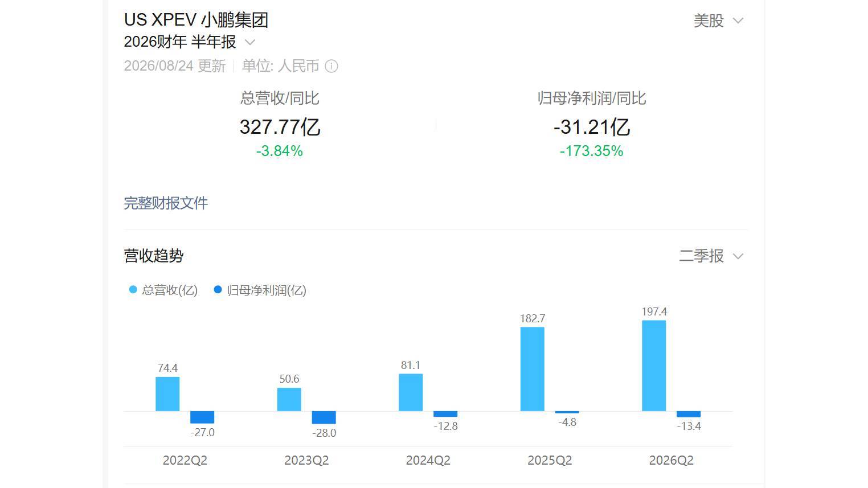
Task: Click the -31.21亿 net profit figure
Action: tap(592, 127)
